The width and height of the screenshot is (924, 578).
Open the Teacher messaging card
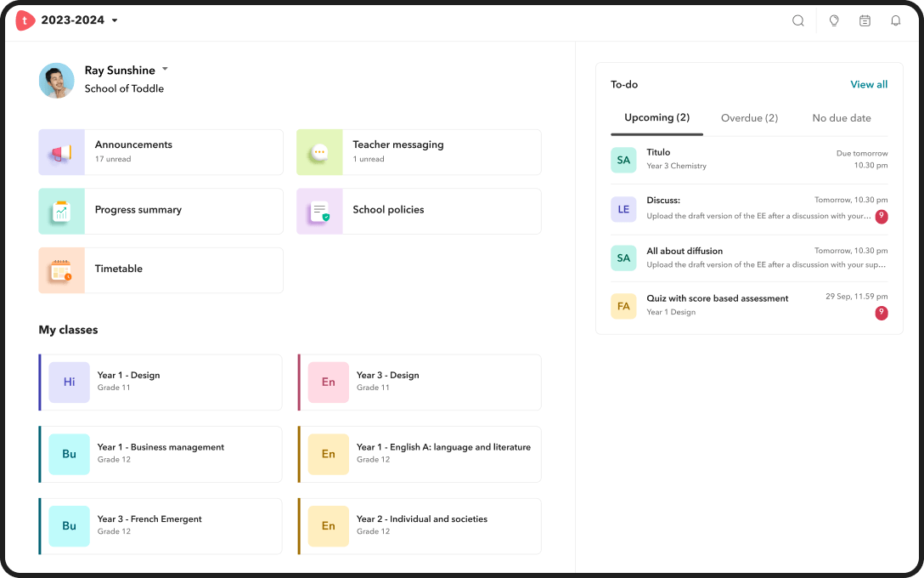[x=419, y=152]
